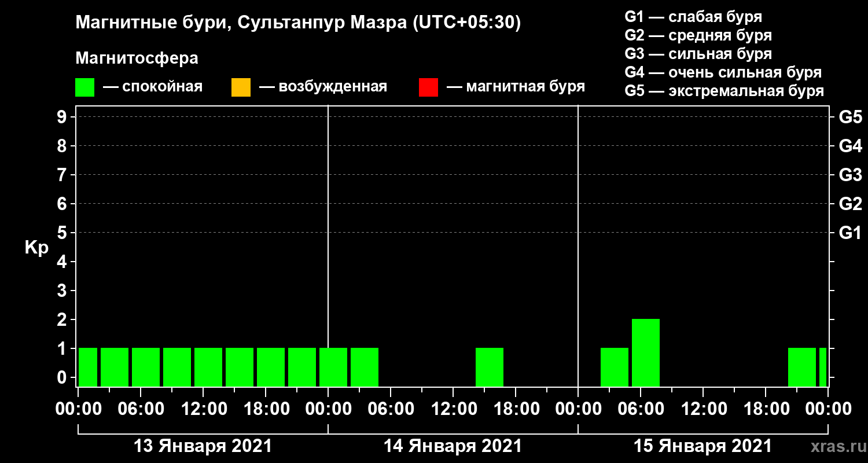Click 'G4 — очень сильная буря' legend line
The height and width of the screenshot is (463, 868).
723,72
